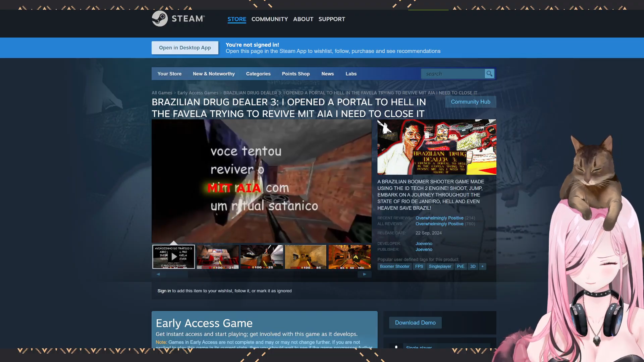Play the trailer video thumbnail
Viewport: 644px width, 362px height.
(x=173, y=257)
